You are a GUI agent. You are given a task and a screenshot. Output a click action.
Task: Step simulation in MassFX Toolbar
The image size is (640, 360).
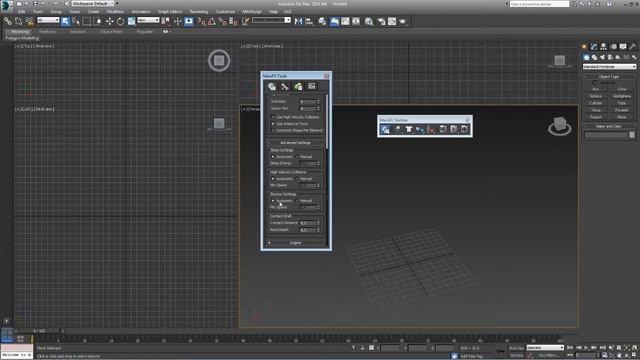pyautogui.click(x=464, y=129)
